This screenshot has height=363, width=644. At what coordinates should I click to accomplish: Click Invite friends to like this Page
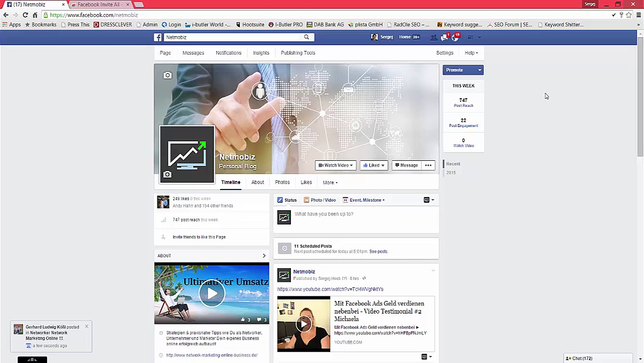pos(199,237)
